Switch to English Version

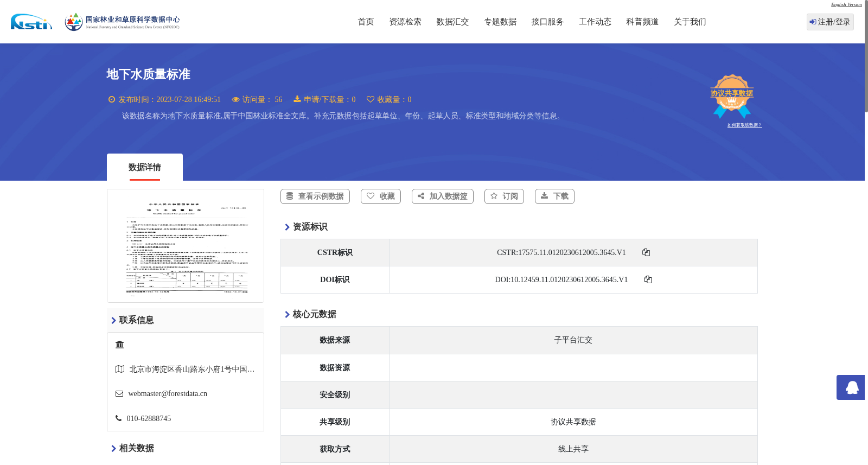tap(846, 4)
